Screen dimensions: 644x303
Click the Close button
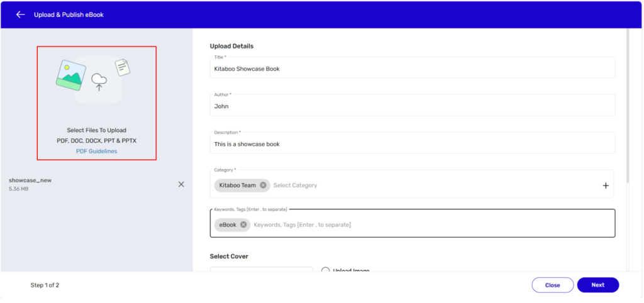coord(552,285)
